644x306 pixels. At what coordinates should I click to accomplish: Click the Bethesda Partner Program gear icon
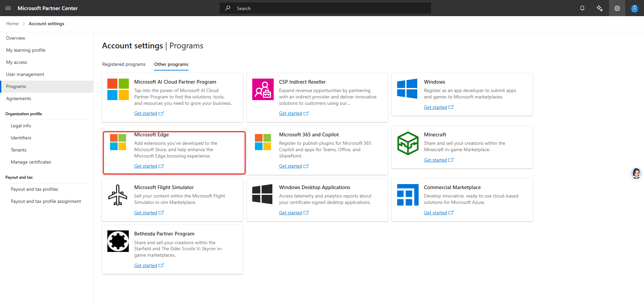pyautogui.click(x=118, y=241)
